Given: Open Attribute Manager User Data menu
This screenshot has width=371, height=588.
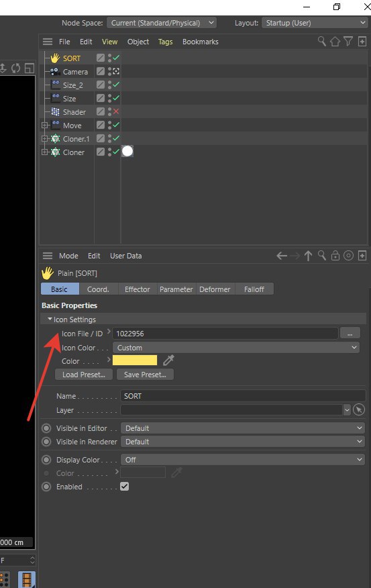Looking at the screenshot, I should pos(126,256).
